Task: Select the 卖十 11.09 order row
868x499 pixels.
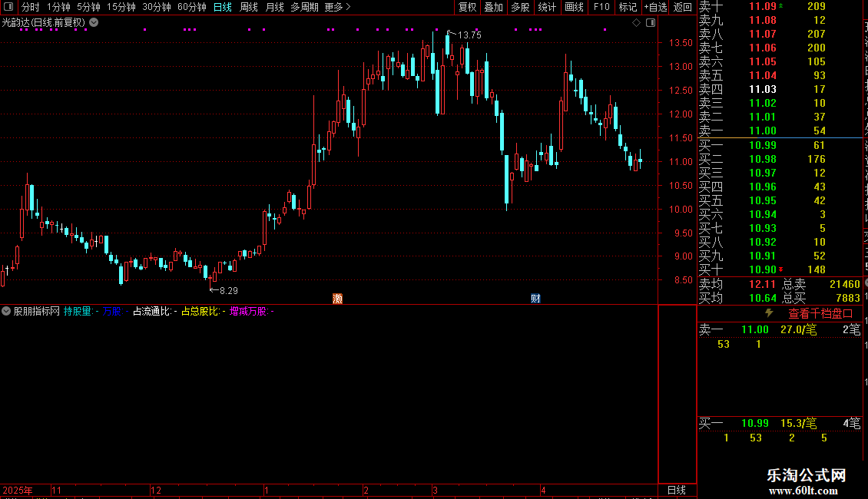Action: pyautogui.click(x=780, y=7)
